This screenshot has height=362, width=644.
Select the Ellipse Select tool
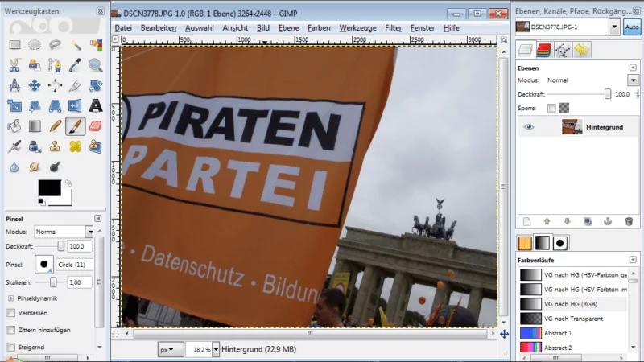coord(35,44)
